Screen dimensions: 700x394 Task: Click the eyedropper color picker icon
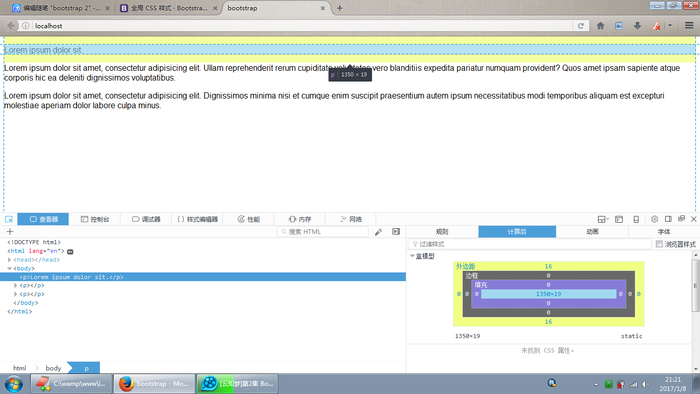(378, 232)
